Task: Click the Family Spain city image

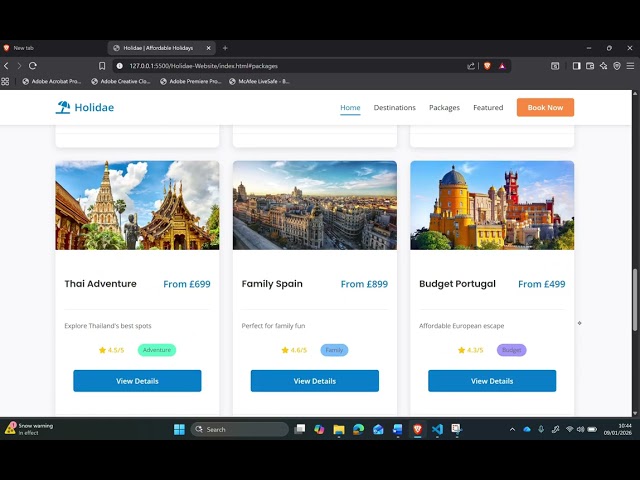Action: click(315, 205)
